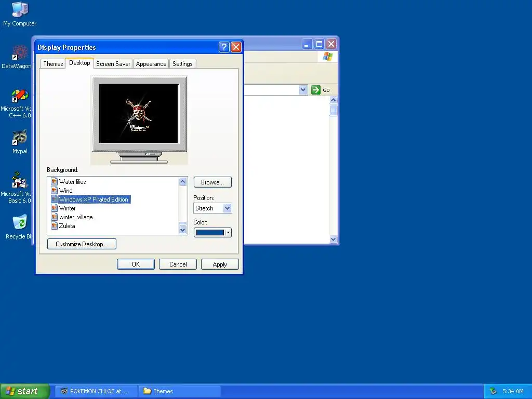
Task: Click the Zuleta background file icon
Action: [54, 225]
